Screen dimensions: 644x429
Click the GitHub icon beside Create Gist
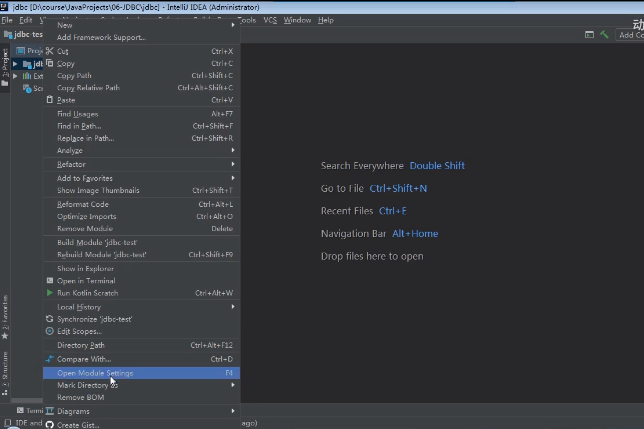tap(50, 424)
